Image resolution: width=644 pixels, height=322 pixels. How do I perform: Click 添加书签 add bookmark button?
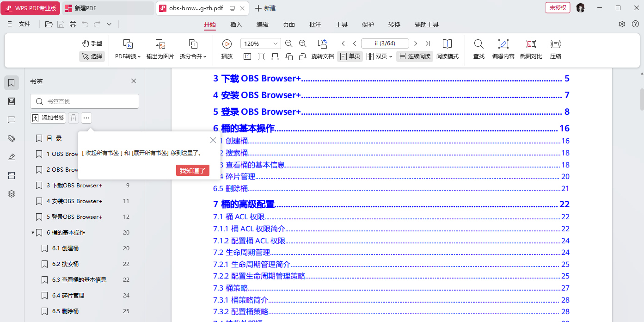coord(48,118)
